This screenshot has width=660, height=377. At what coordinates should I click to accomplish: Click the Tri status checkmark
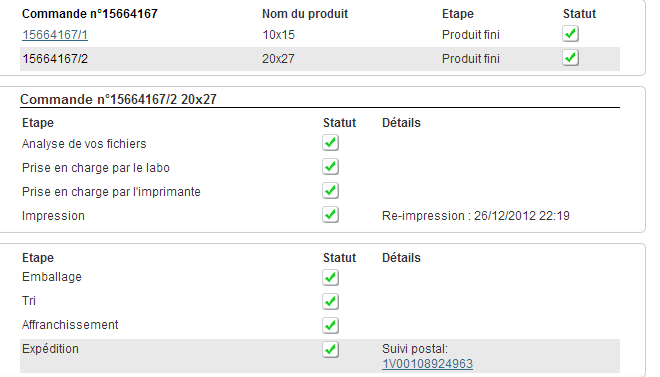click(330, 301)
